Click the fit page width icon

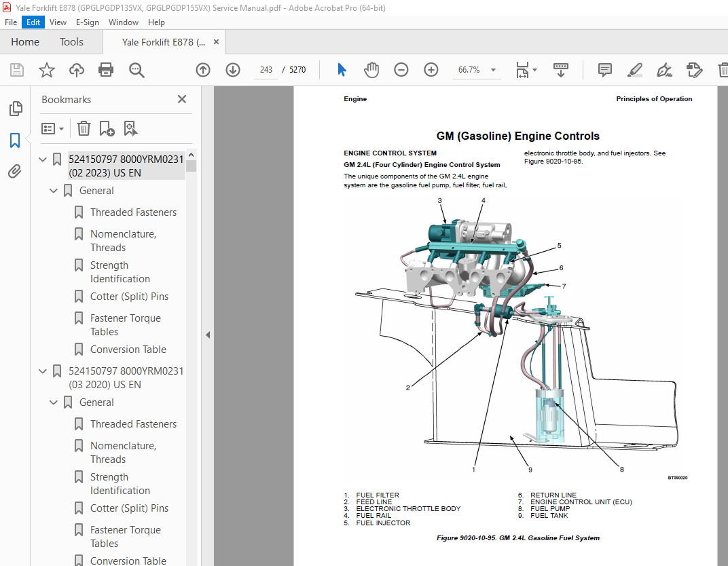pyautogui.click(x=522, y=70)
